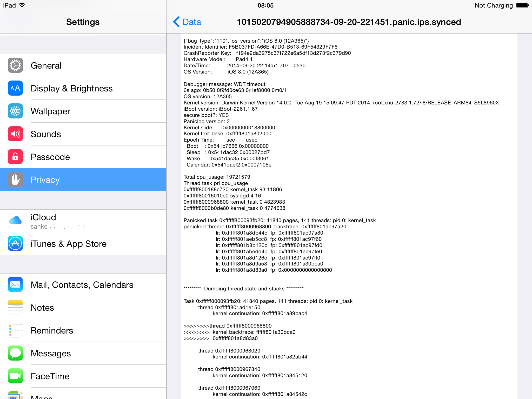Tap the Wallpaper flower icon
Screen dimensions: 532x399
[x=15, y=111]
